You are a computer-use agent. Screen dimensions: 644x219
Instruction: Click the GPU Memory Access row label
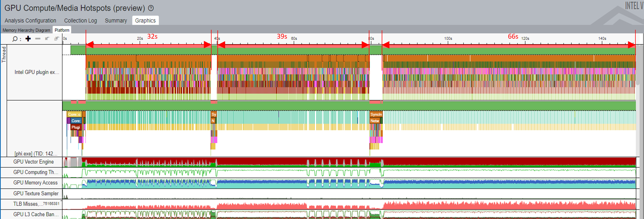35,183
